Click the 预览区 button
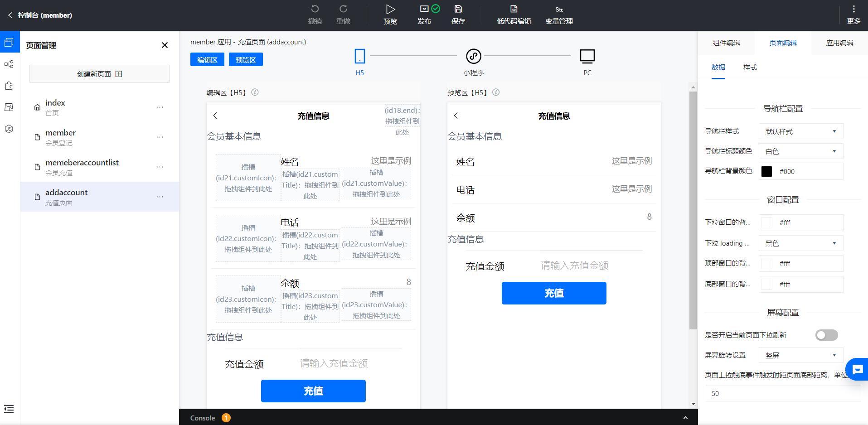This screenshot has height=425, width=868. (246, 60)
